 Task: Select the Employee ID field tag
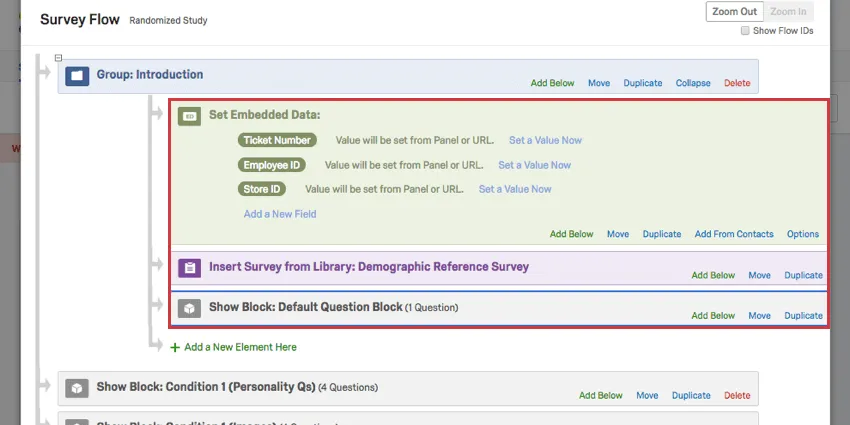(272, 165)
